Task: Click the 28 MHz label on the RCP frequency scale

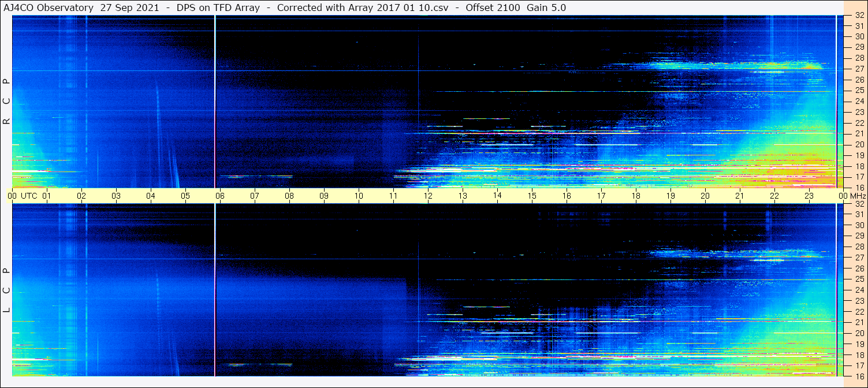Action: [x=859, y=58]
